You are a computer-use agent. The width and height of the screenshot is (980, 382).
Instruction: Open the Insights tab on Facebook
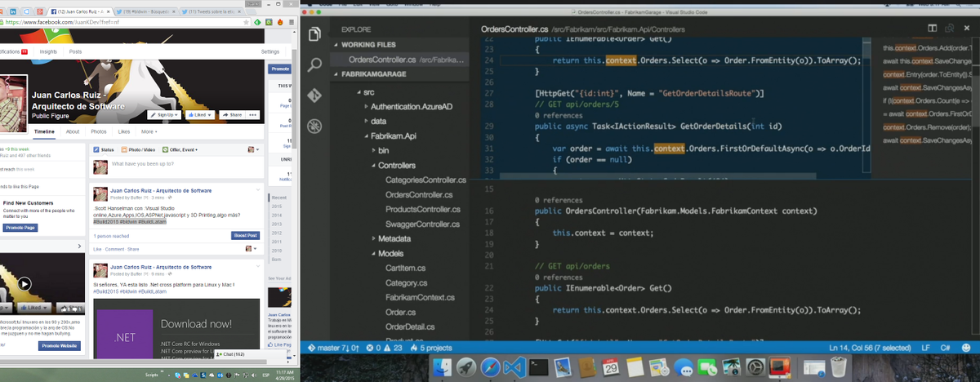pyautogui.click(x=48, y=51)
